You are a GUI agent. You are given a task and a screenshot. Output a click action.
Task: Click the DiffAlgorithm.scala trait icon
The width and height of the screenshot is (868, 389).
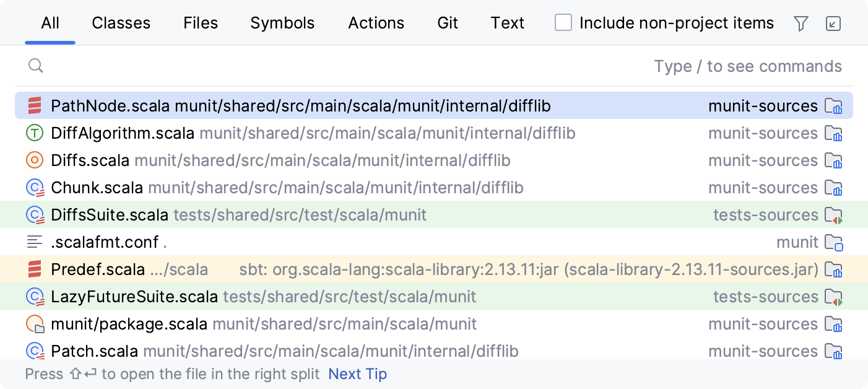pyautogui.click(x=35, y=133)
